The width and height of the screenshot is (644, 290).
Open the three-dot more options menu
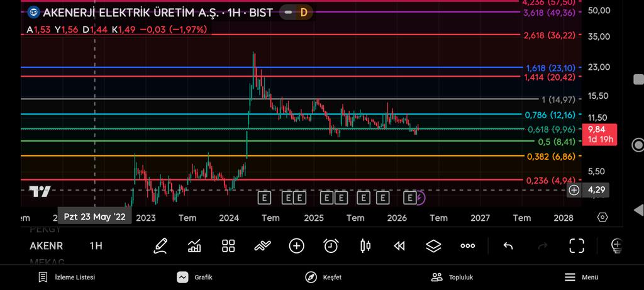click(467, 245)
